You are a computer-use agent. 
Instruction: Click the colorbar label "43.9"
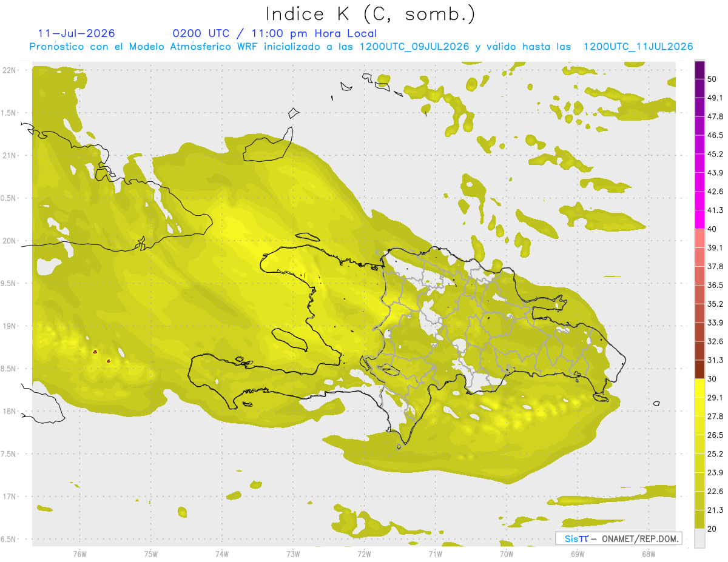tap(715, 173)
